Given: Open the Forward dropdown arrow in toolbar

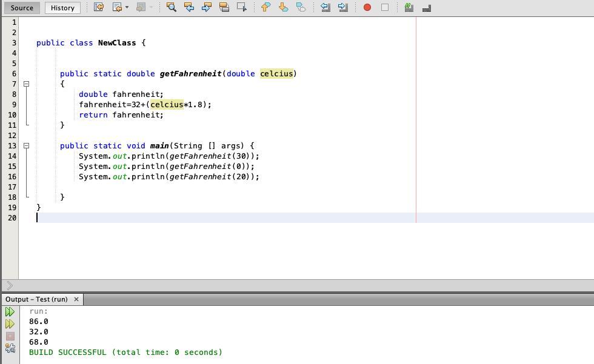Looking at the screenshot, I should 151,7.
